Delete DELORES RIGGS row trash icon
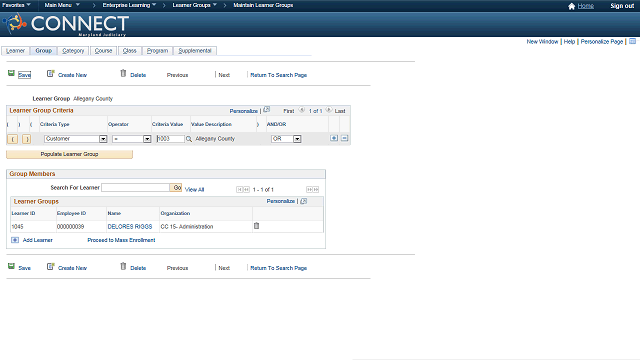This screenshot has height=360, width=640. tap(256, 226)
